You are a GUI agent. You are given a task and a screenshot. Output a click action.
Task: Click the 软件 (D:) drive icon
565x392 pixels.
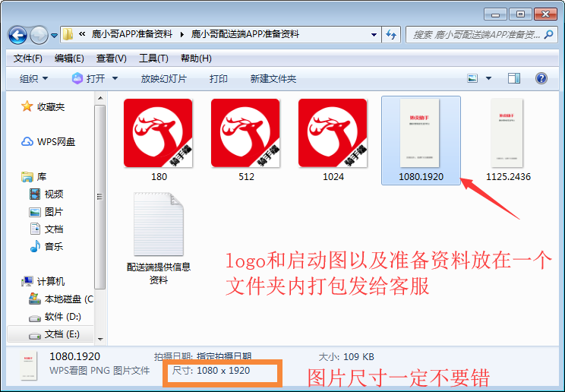coord(35,318)
